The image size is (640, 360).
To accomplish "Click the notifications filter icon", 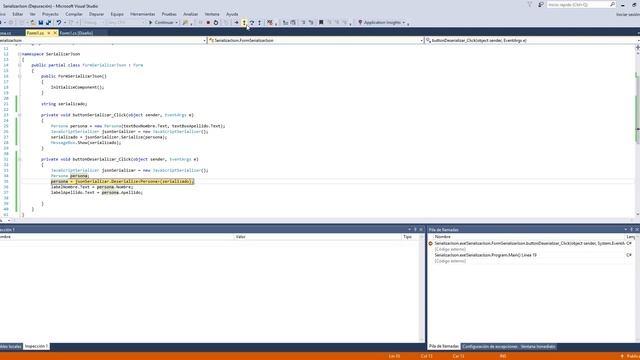I will pos(530,4).
